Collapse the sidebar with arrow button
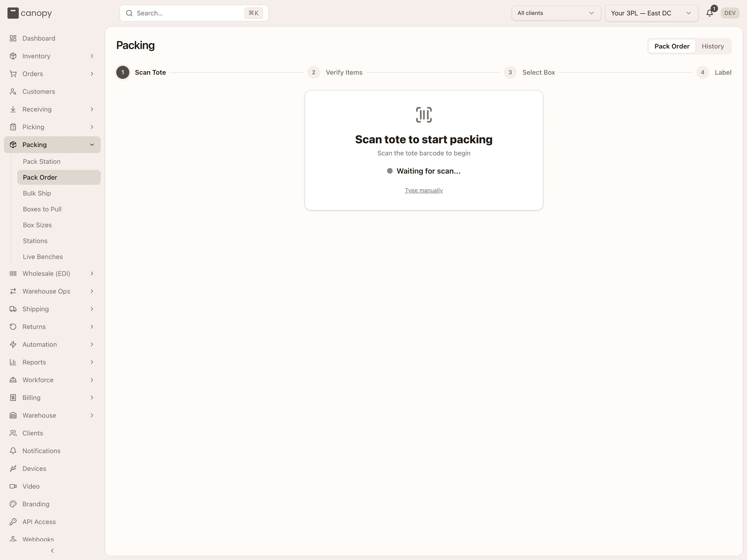Viewport: 747px width, 560px height. (52, 550)
